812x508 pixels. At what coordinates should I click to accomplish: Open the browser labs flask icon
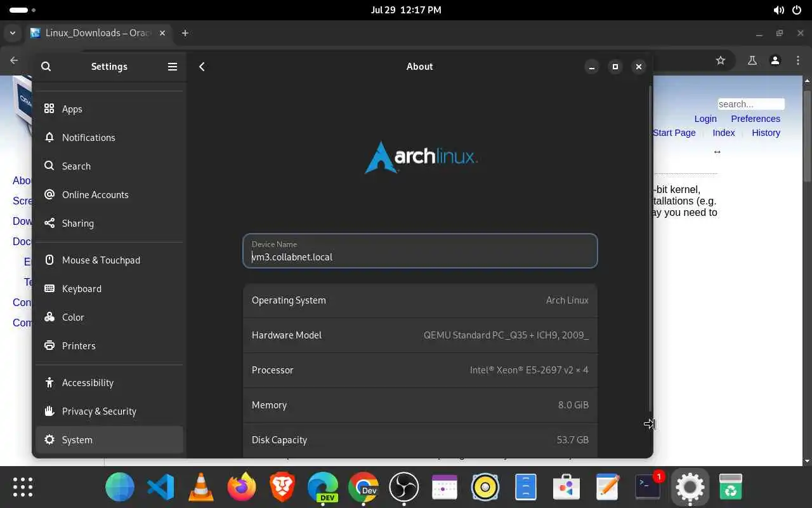click(752, 61)
